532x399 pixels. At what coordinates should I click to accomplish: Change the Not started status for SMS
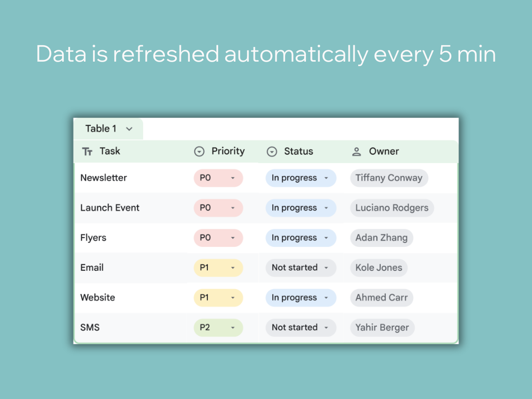click(x=301, y=328)
